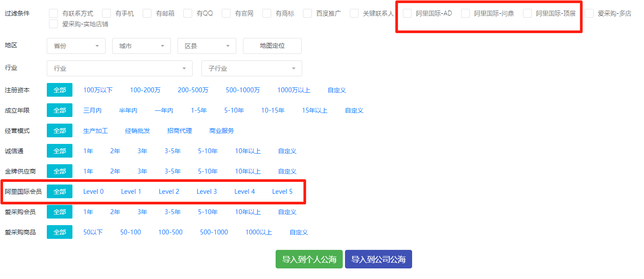Check the 阿里国际-顶展 checkbox

coord(527,13)
